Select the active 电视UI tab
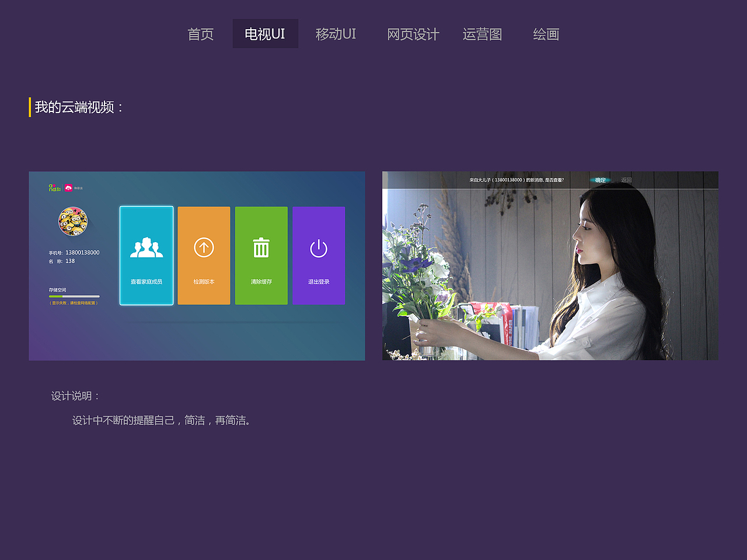Image resolution: width=747 pixels, height=560 pixels. 266,34
